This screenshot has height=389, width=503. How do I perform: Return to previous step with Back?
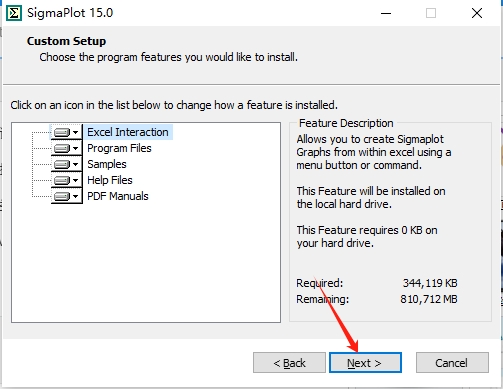289,363
